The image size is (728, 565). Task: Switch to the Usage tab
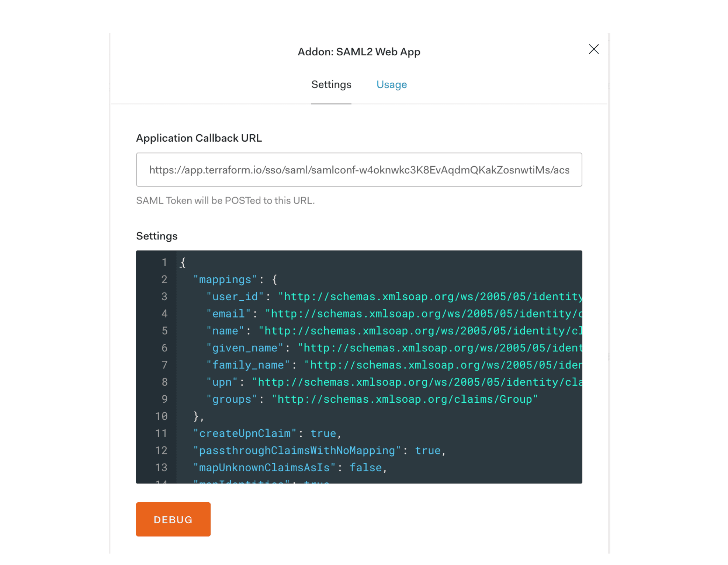[391, 85]
